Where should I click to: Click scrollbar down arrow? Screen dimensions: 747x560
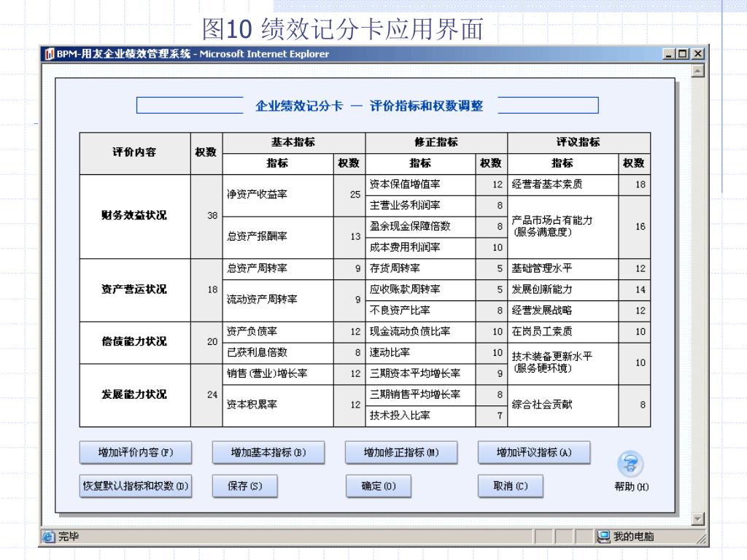pos(697,519)
